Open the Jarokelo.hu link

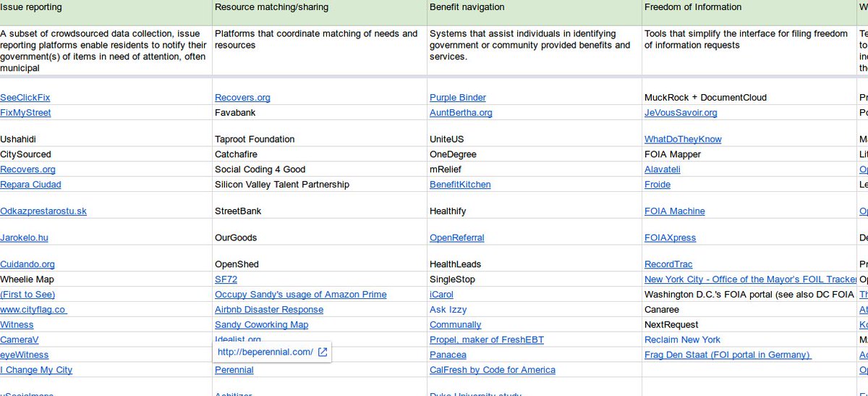click(24, 237)
